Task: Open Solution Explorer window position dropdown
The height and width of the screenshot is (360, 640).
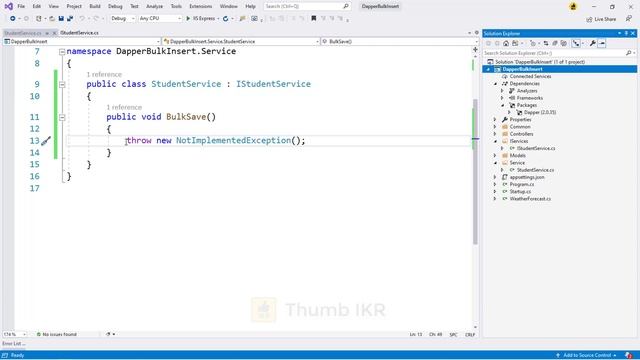Action: pyautogui.click(x=619, y=33)
